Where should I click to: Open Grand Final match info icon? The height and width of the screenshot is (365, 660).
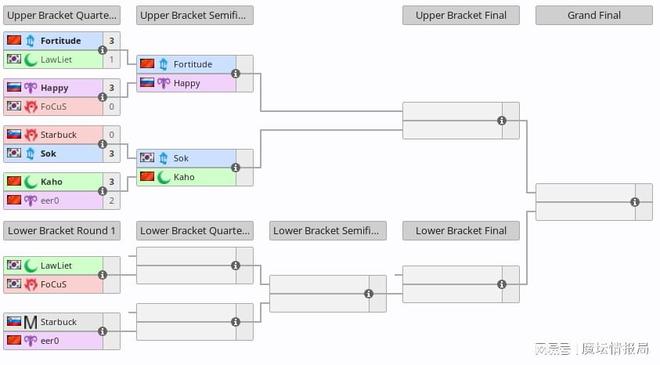click(635, 202)
